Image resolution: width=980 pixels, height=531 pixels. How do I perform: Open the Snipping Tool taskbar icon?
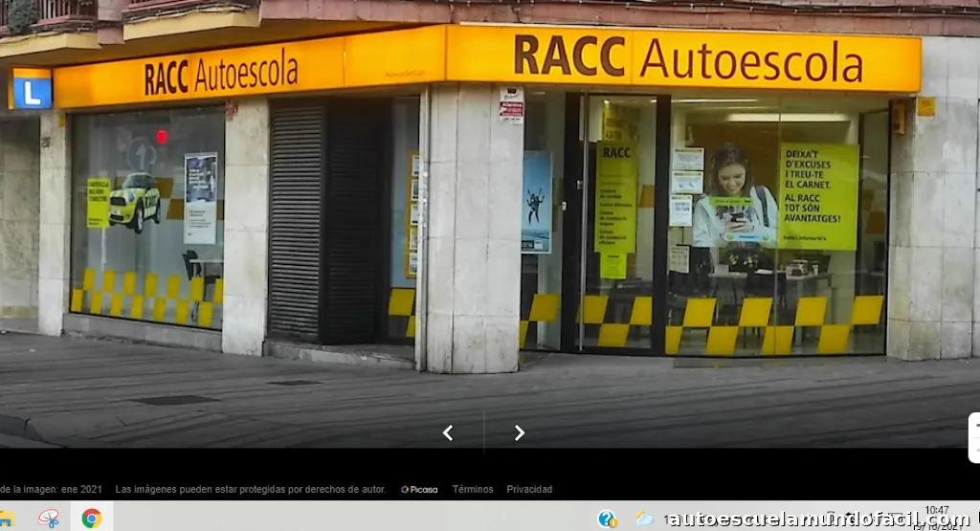(x=49, y=519)
